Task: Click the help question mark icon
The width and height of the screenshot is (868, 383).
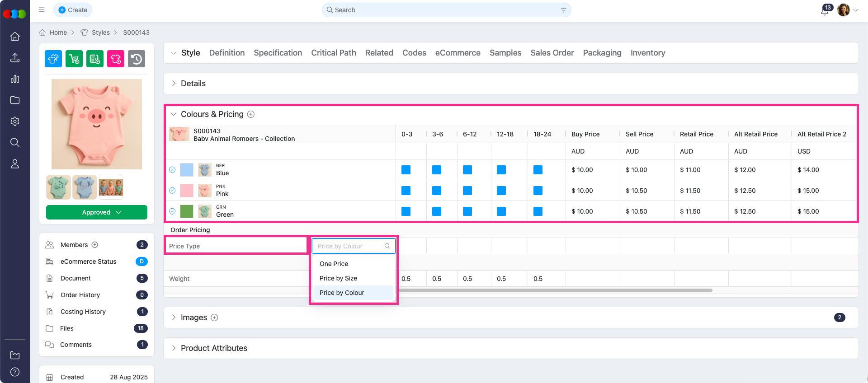Action: [x=15, y=372]
